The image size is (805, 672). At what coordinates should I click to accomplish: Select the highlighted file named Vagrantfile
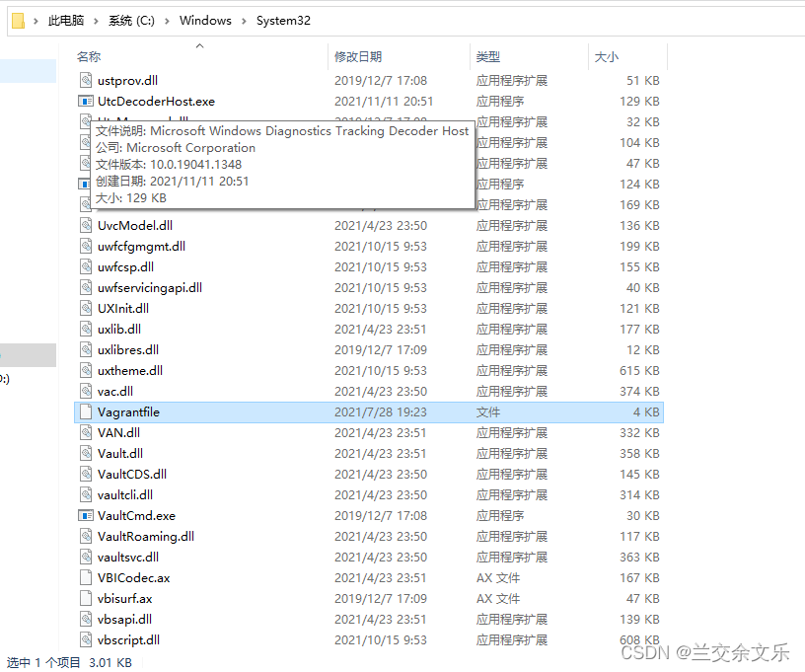tap(128, 412)
